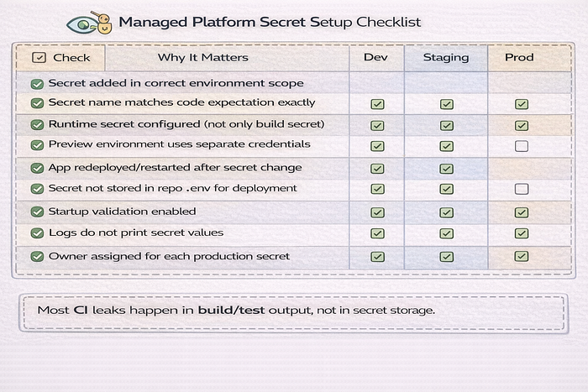Click green check icon beside 'Owner assigned for each production secret'

tap(37, 257)
